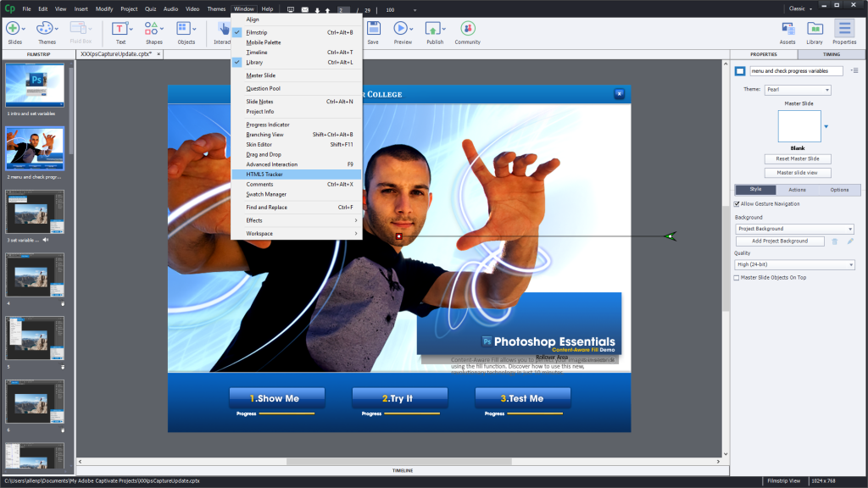Open the Community icon
Viewport: 868px width, 488px height.
[x=467, y=29]
